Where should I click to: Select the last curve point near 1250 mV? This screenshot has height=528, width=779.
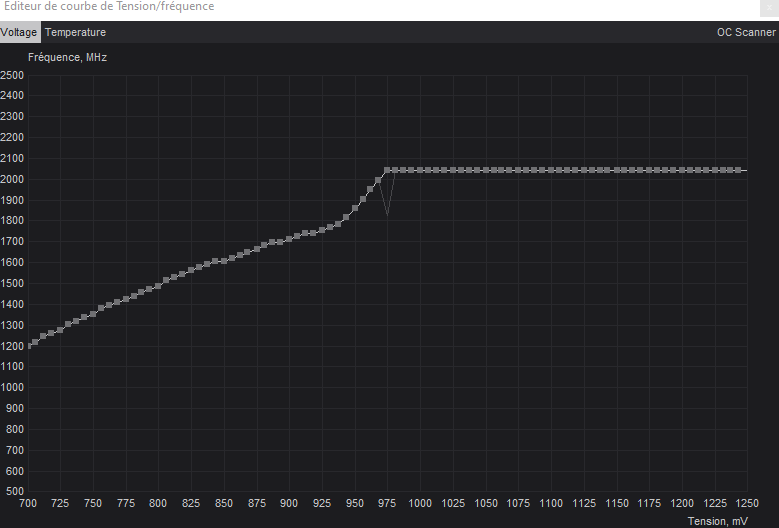738,170
